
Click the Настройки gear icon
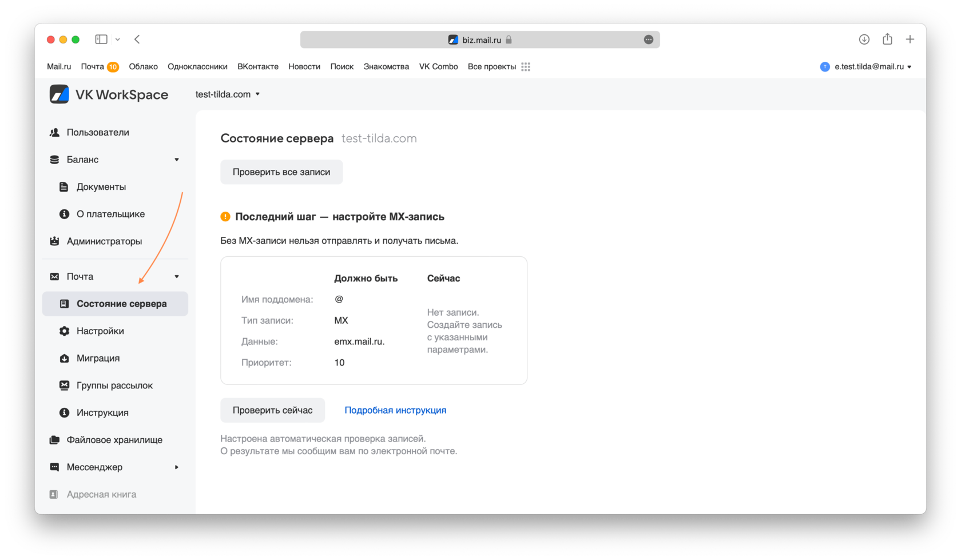(64, 331)
